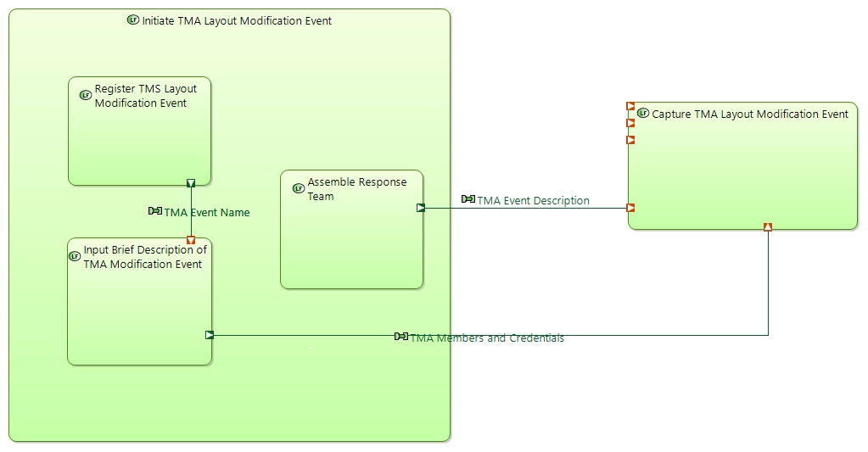868x452 pixels.
Task: Select third input port on Capture TMA function
Action: coord(630,140)
